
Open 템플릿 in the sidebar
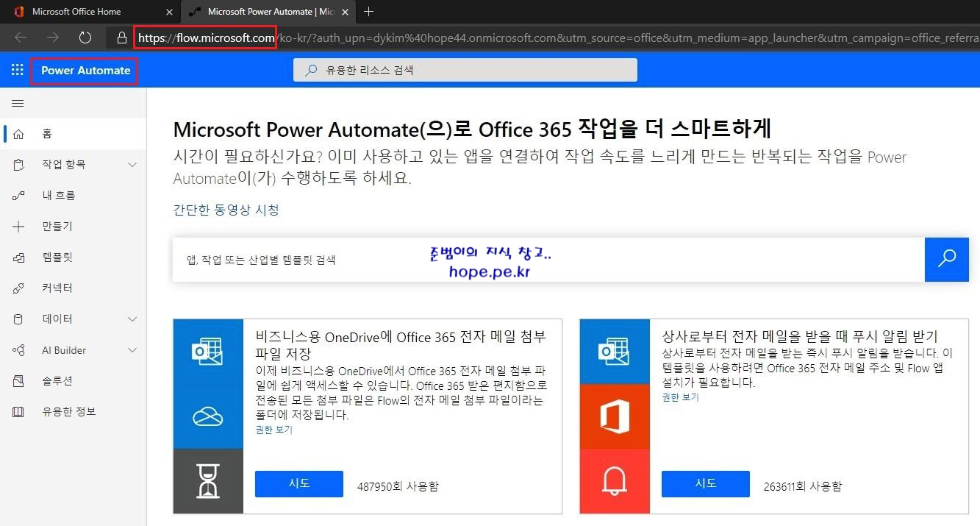[x=74, y=257]
